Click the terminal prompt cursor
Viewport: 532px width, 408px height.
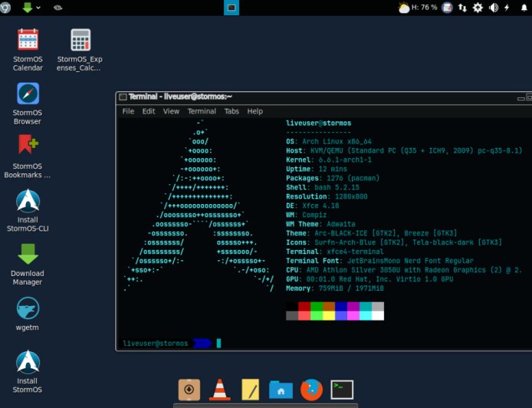tap(218, 343)
